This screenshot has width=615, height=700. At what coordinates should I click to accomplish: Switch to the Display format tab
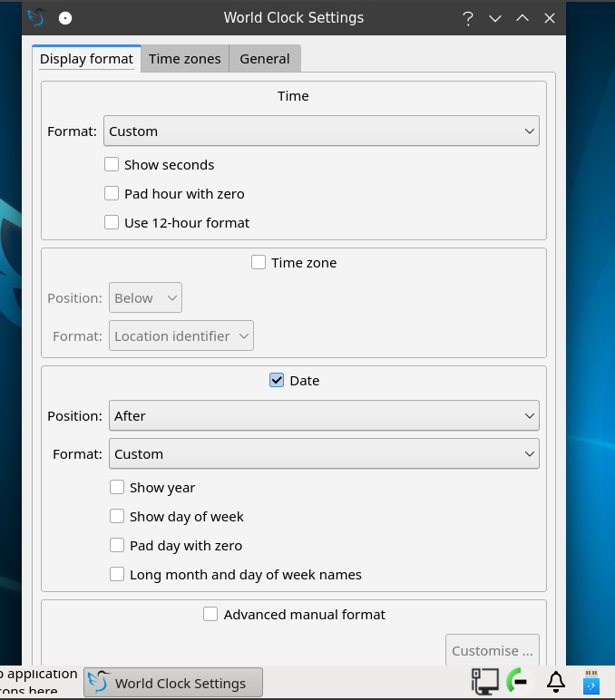(x=87, y=58)
